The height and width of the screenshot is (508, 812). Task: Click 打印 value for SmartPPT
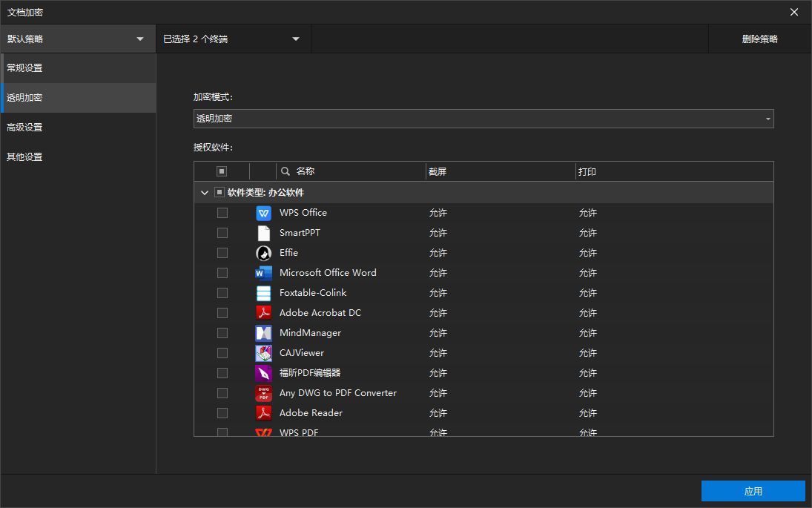(x=588, y=233)
